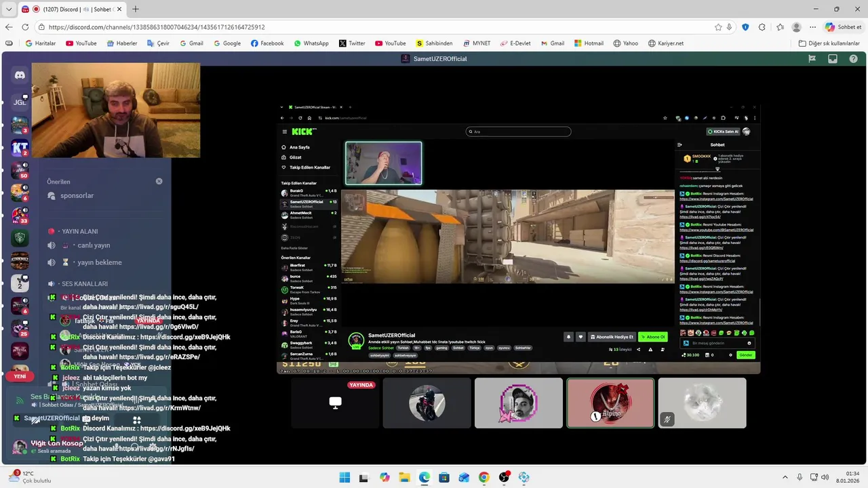Click the microphone read-aloud icon in address bar
The height and width of the screenshot is (488, 868).
coord(730,27)
